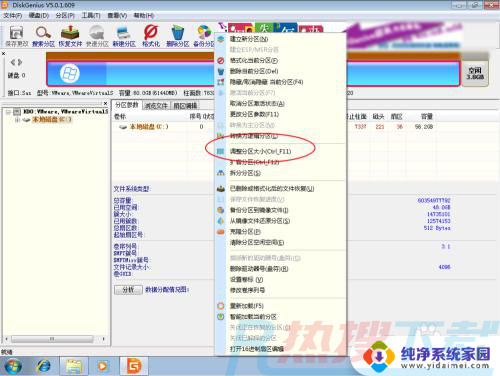Choose 清除分区空闲空间(E) in context menu

(x=257, y=242)
